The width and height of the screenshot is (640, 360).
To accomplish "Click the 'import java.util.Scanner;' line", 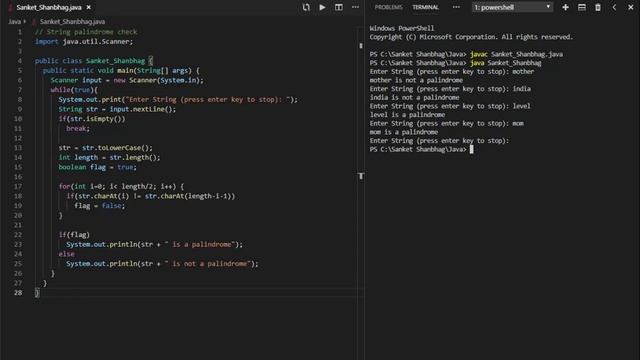I will (x=84, y=42).
